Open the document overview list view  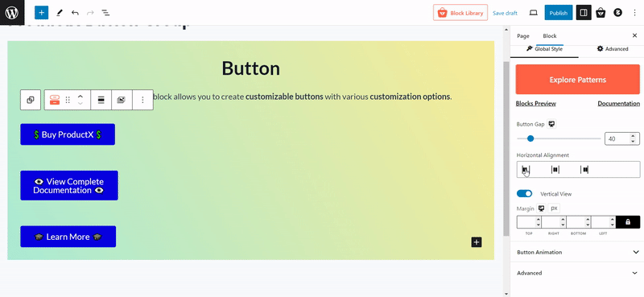105,13
